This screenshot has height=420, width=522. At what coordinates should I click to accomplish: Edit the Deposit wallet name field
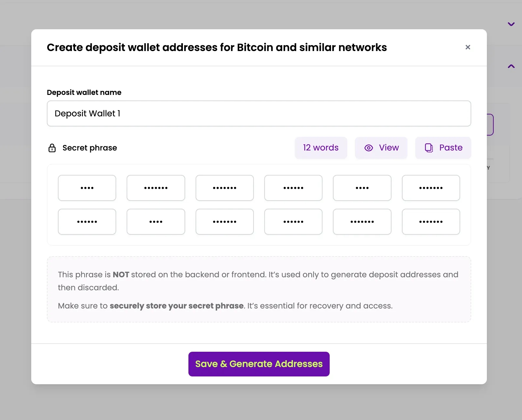[259, 113]
